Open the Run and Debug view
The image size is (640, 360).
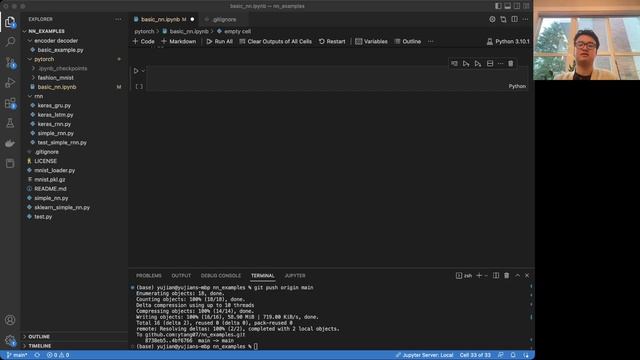[10, 82]
